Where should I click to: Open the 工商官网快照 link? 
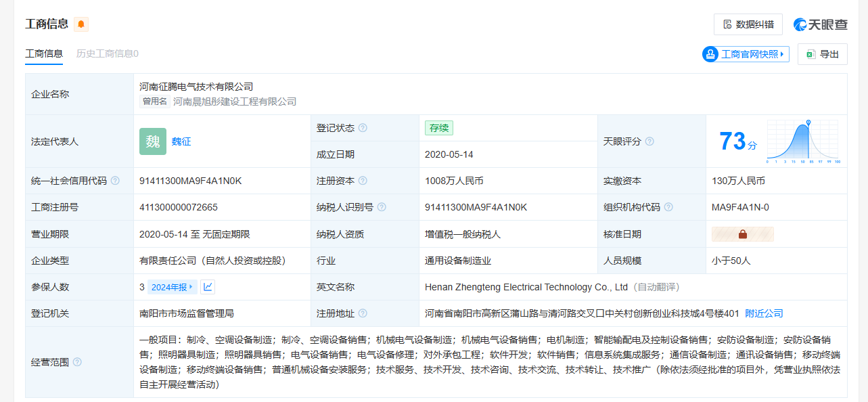tap(746, 54)
